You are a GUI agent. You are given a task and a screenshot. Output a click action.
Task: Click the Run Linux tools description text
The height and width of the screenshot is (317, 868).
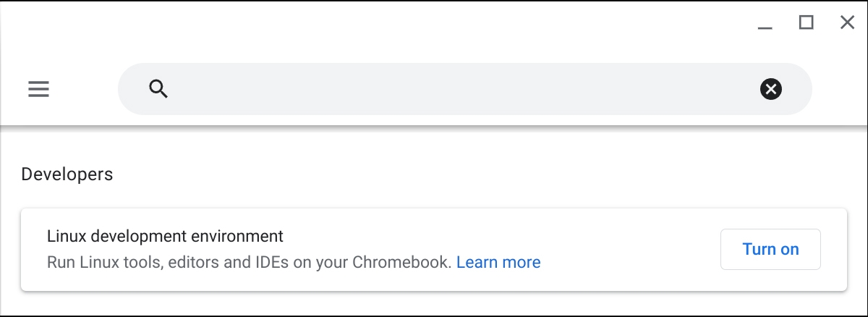coord(249,262)
